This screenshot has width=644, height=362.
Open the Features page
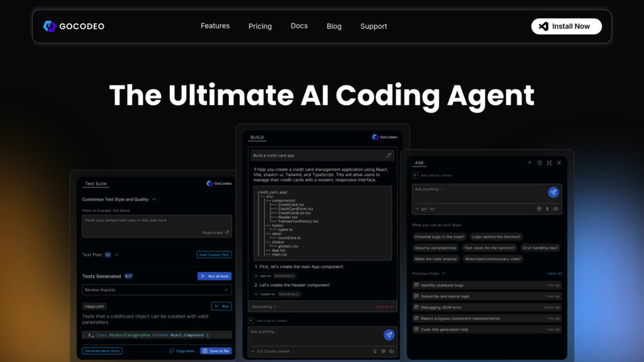pos(215,26)
